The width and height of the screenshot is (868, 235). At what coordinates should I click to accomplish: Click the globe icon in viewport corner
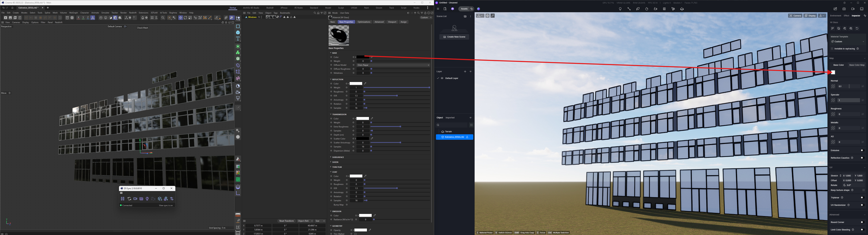tap(487, 16)
